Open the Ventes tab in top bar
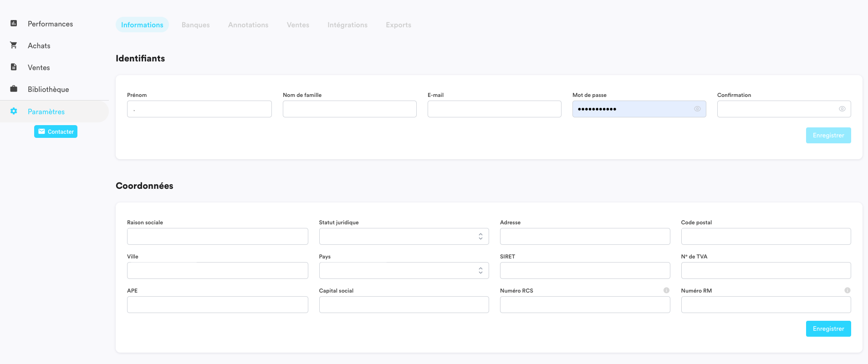This screenshot has width=868, height=364. (x=298, y=25)
